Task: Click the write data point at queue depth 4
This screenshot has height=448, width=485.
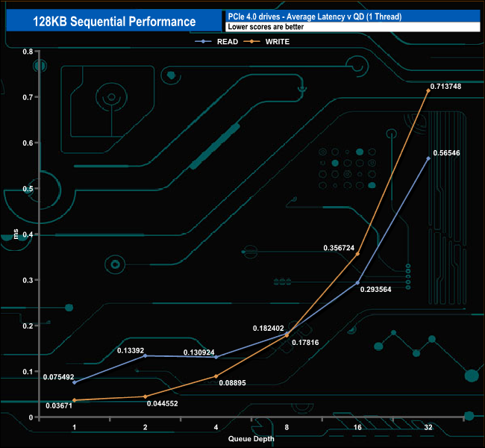Action: 216,376
